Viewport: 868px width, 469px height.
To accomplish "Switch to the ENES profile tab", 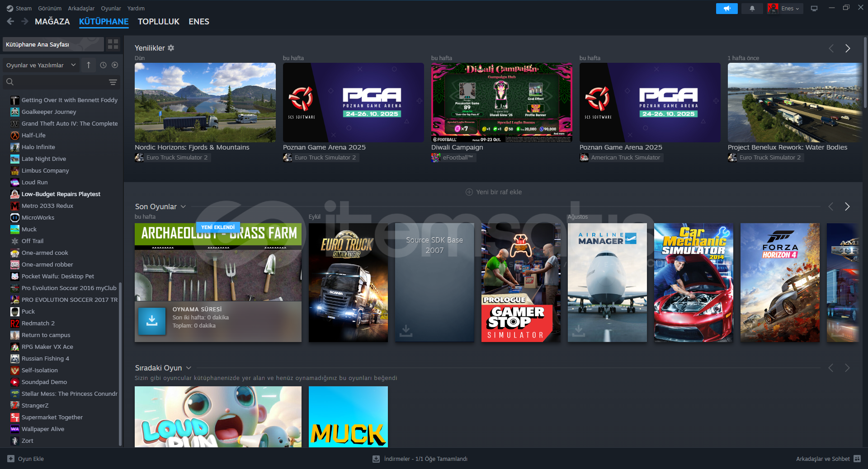I will [x=199, y=21].
